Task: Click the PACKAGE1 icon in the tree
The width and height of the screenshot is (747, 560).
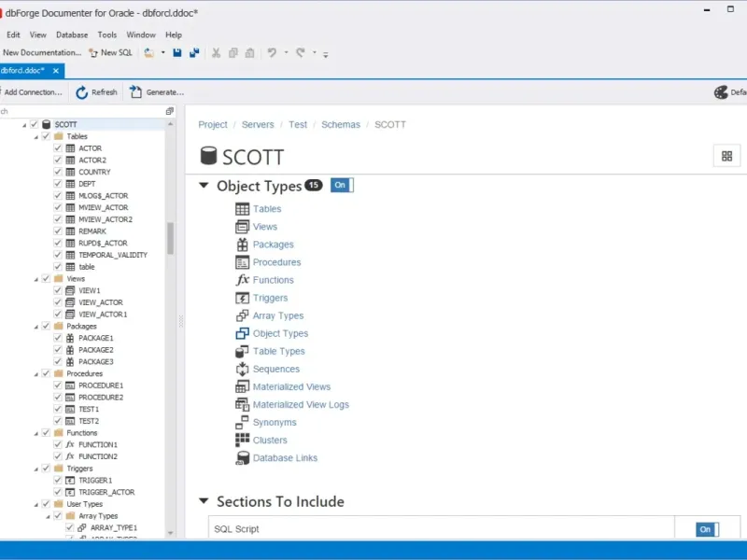Action: (70, 338)
